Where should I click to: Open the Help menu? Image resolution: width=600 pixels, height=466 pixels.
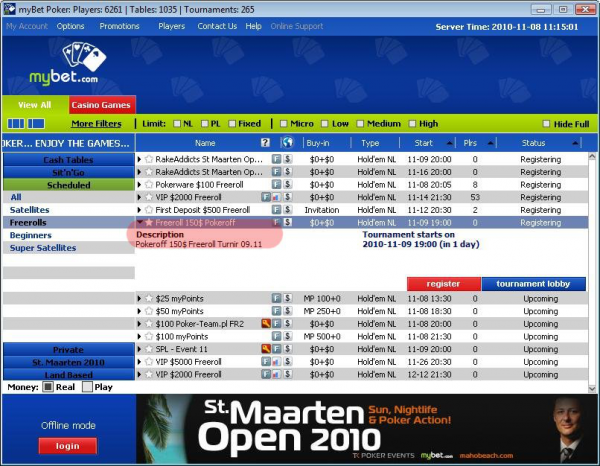click(253, 26)
